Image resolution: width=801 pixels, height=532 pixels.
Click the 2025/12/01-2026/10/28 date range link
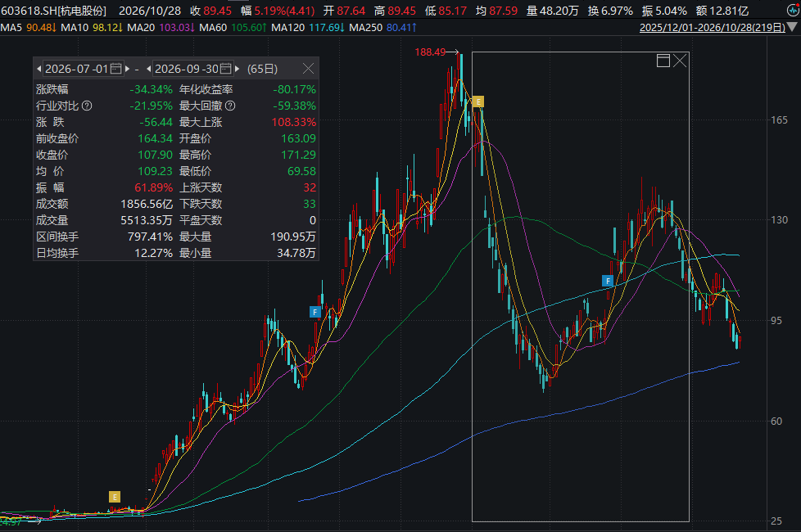(712, 28)
